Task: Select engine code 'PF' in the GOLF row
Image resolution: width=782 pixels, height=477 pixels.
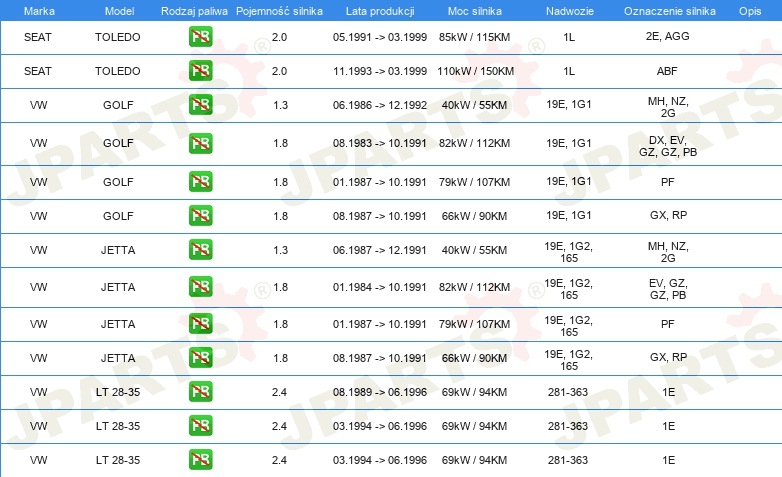Action: tap(667, 182)
